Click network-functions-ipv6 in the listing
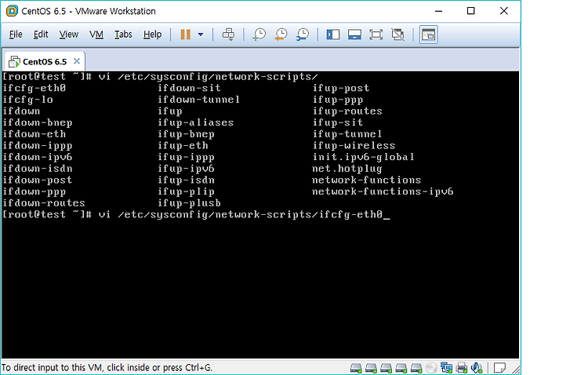Screen dimensions: 588x375 click(x=383, y=192)
